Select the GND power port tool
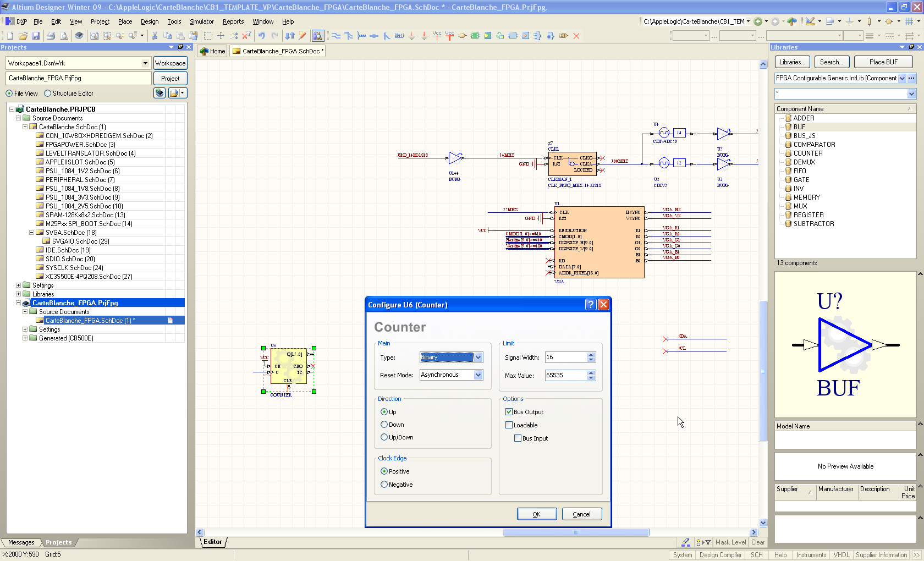Screen dimensions: 924x561 pyautogui.click(x=412, y=36)
